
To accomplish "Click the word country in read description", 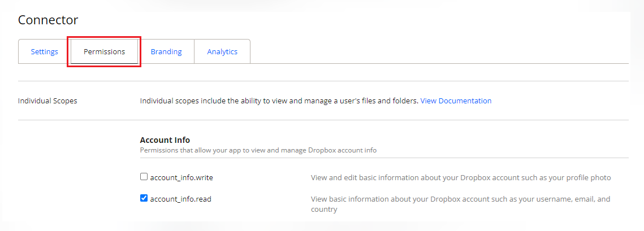I will tap(324, 209).
